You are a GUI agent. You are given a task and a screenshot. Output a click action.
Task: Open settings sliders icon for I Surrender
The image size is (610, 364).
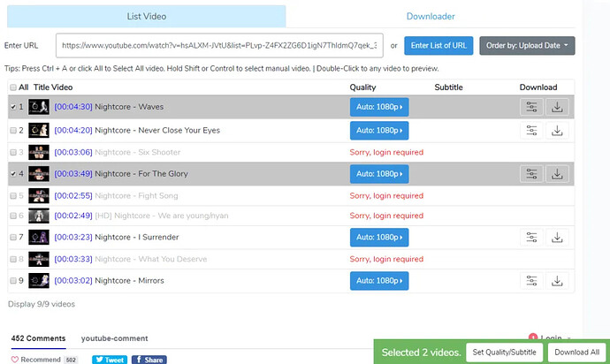click(531, 238)
